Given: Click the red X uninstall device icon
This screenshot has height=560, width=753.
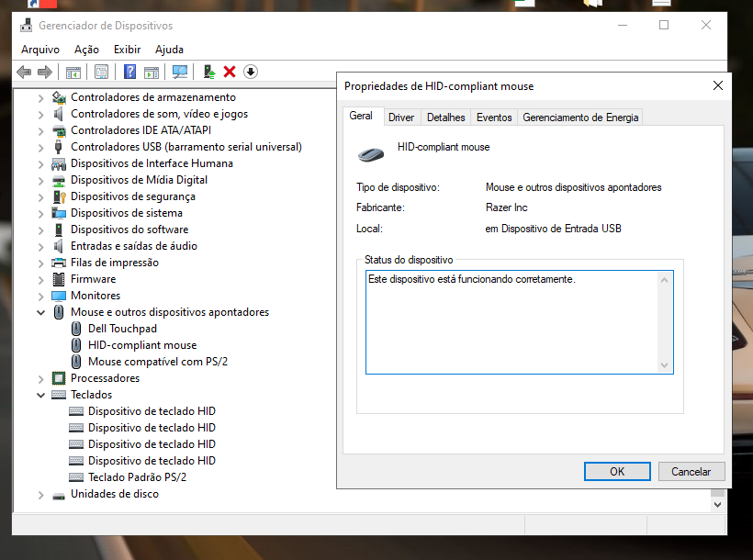Looking at the screenshot, I should point(230,72).
